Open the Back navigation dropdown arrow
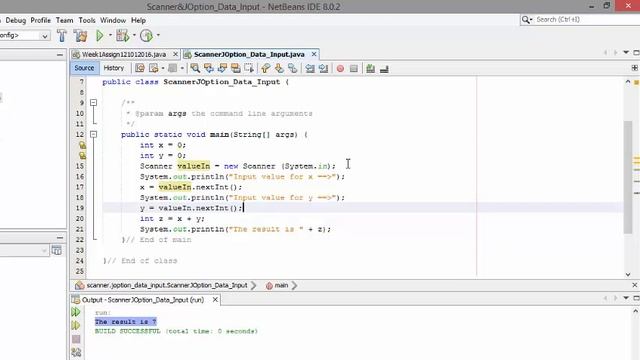Viewport: 640px width, 360px height. 162,69
